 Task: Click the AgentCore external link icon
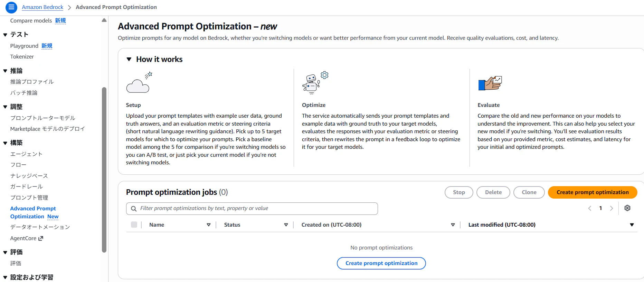click(x=41, y=238)
